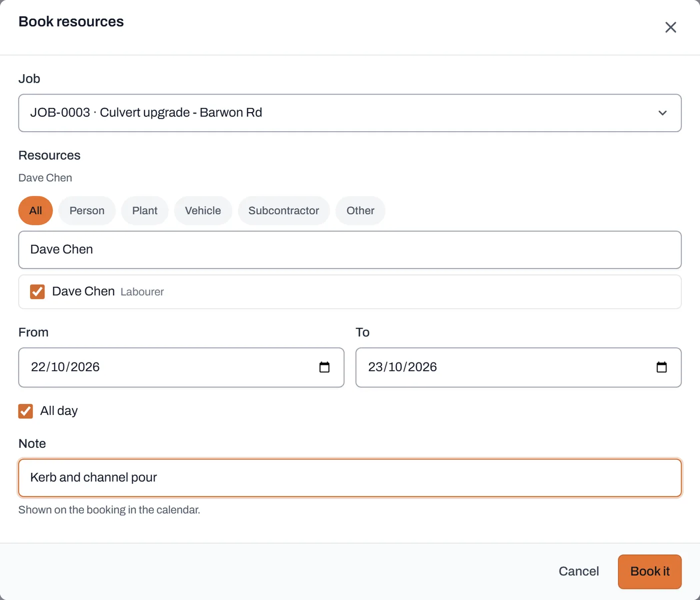Click into the Note input field

(350, 478)
